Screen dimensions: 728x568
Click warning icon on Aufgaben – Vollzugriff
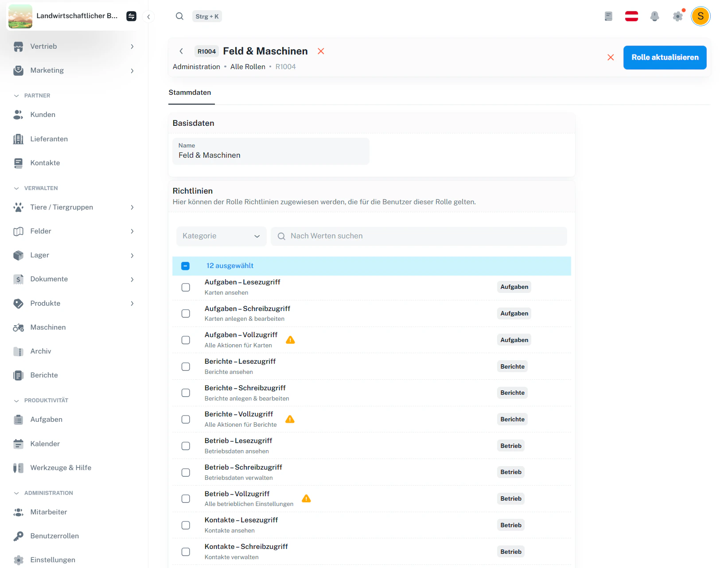pyautogui.click(x=290, y=340)
